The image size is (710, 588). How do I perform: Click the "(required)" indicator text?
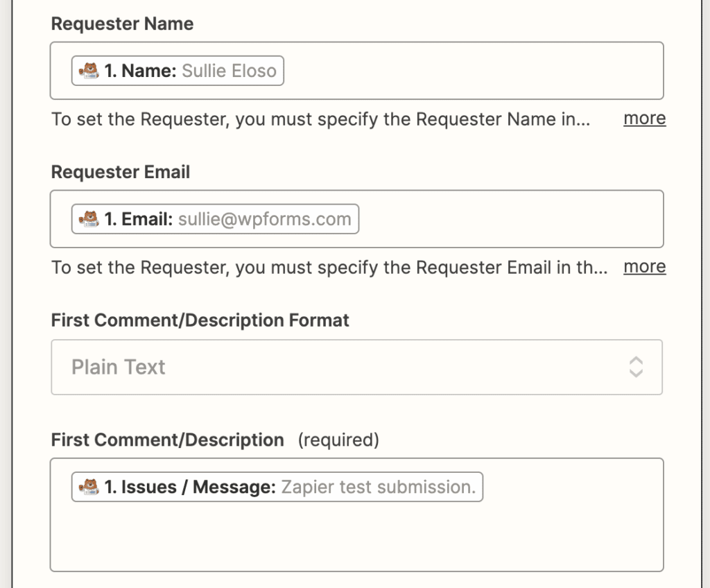coord(338,440)
